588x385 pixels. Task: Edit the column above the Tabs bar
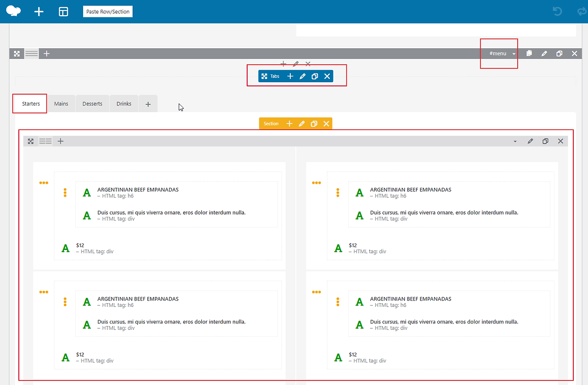295,64
